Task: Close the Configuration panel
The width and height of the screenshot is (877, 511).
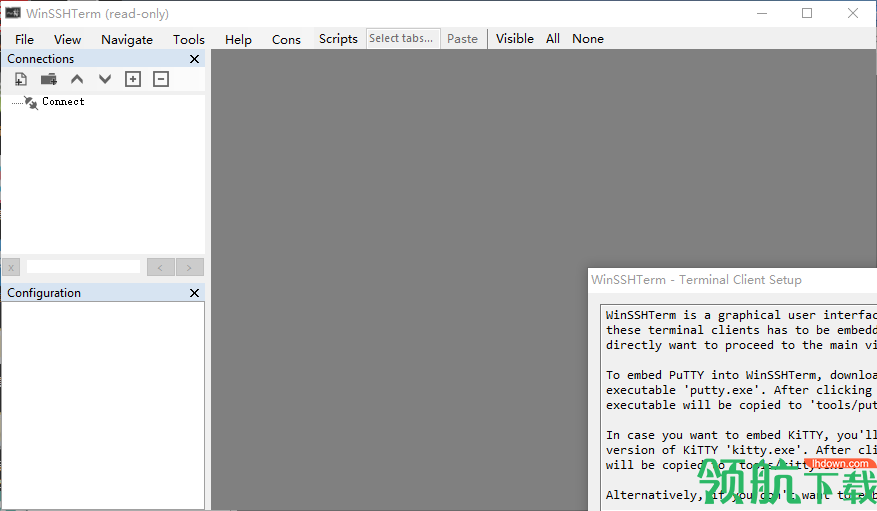Action: point(194,293)
